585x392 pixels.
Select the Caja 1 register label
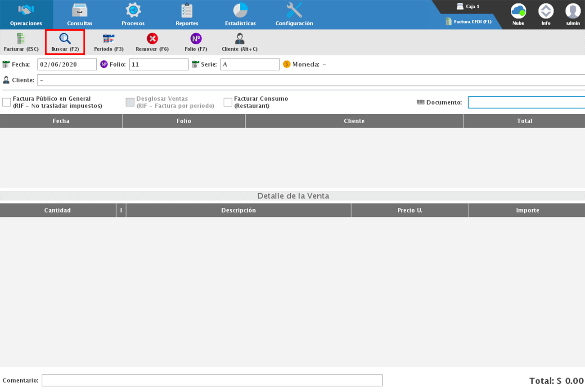coord(468,7)
